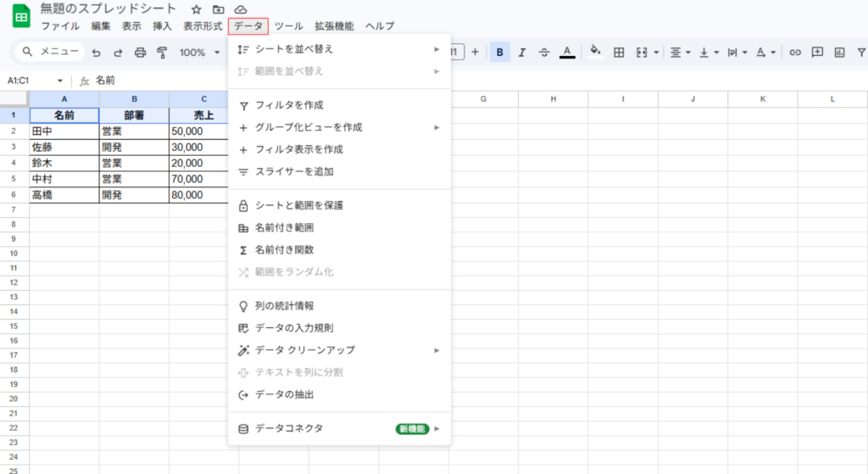Click the filter icon in toolbar
The image size is (868, 474).
(x=861, y=52)
